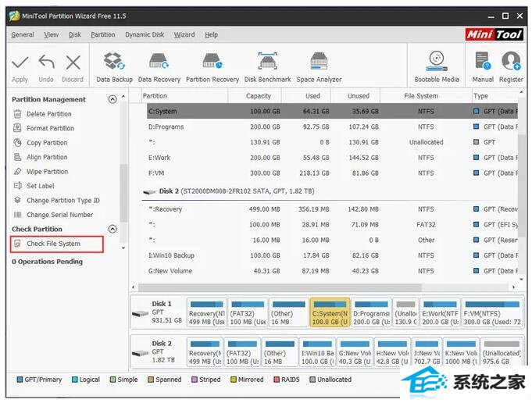532x403 pixels.
Task: Create Bootable Media
Action: [437, 68]
